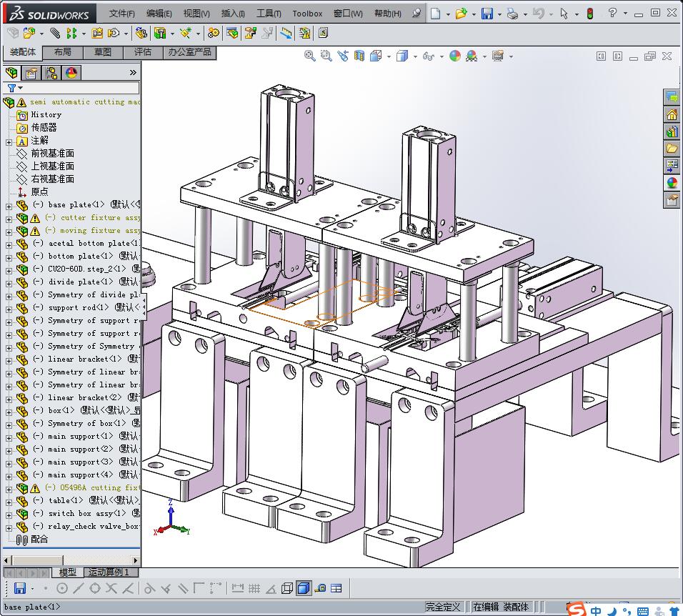This screenshot has width=683, height=616.
Task: Open the 工具(T) menu
Action: coord(269,14)
